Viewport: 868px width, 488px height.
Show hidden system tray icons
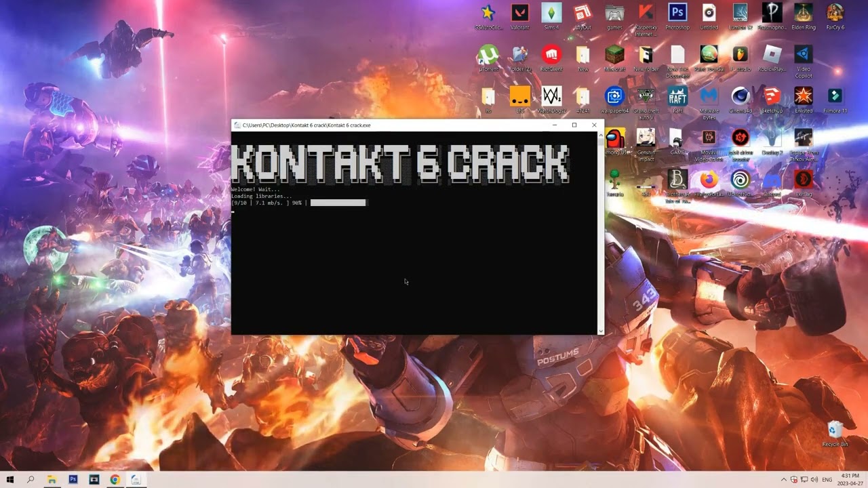784,480
